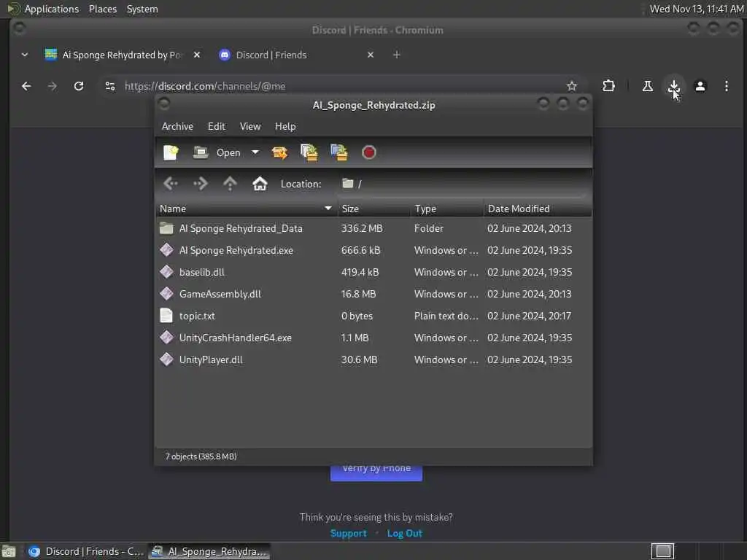The image size is (747, 560).
Task: Select the GameAssembly.dll file
Action: pyautogui.click(x=373, y=295)
